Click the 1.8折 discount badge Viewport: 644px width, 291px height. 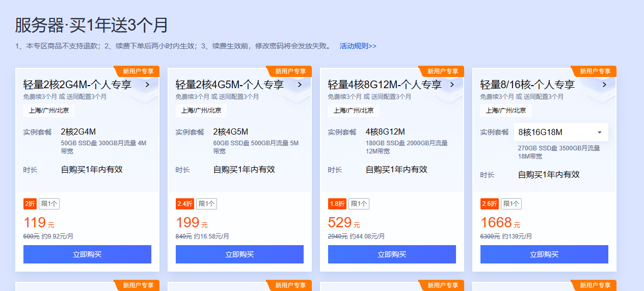[x=337, y=204]
